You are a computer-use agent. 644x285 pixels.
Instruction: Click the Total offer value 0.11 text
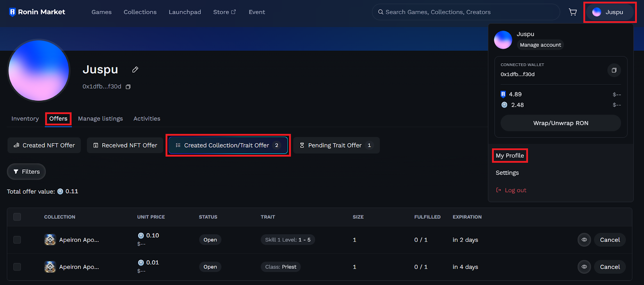click(43, 191)
